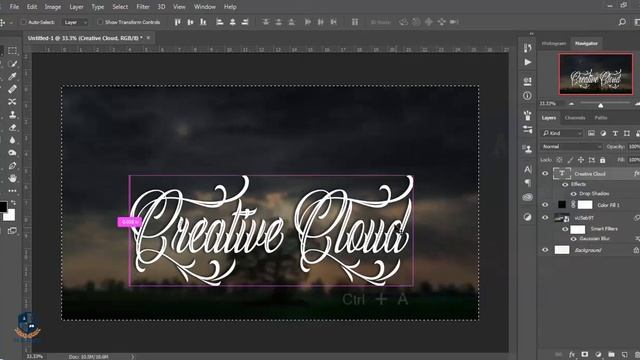Filter layers by pixel layers icon
Screen dimensions: 640x360
[x=591, y=133]
